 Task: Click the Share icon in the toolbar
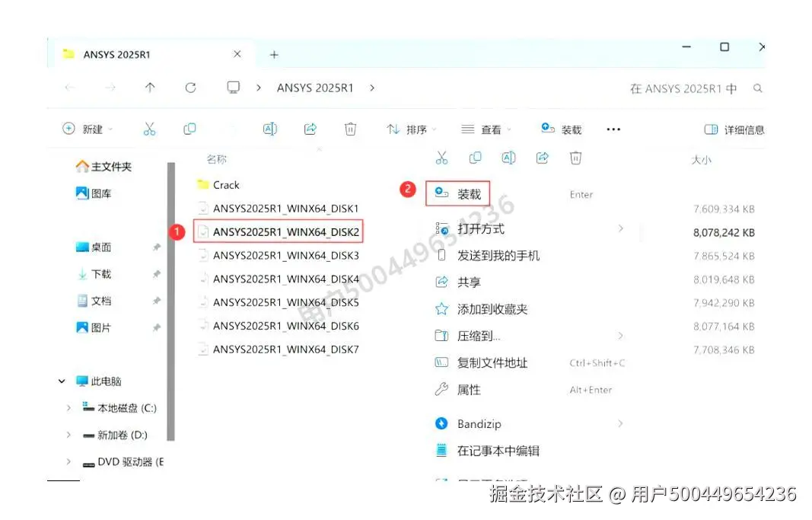[x=310, y=129]
